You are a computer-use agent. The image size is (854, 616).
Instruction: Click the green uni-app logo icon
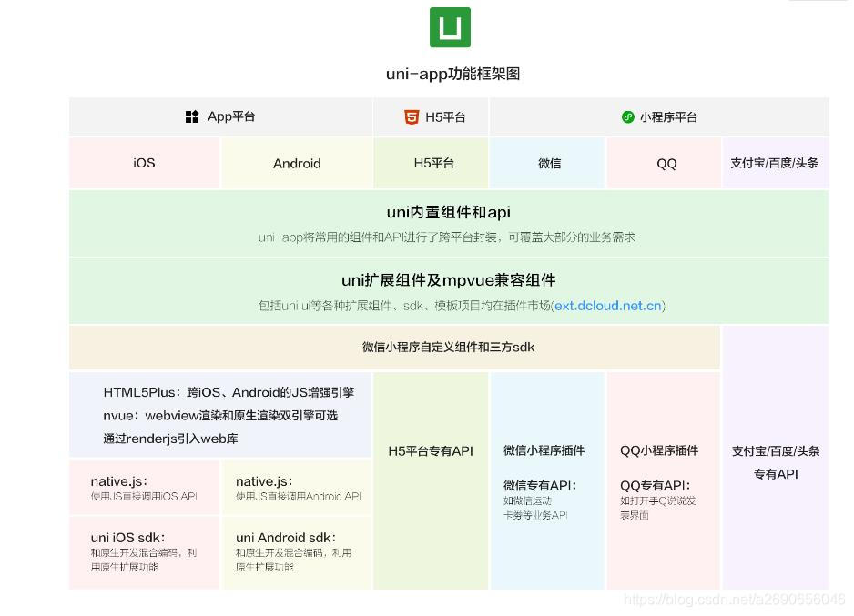pos(450,27)
